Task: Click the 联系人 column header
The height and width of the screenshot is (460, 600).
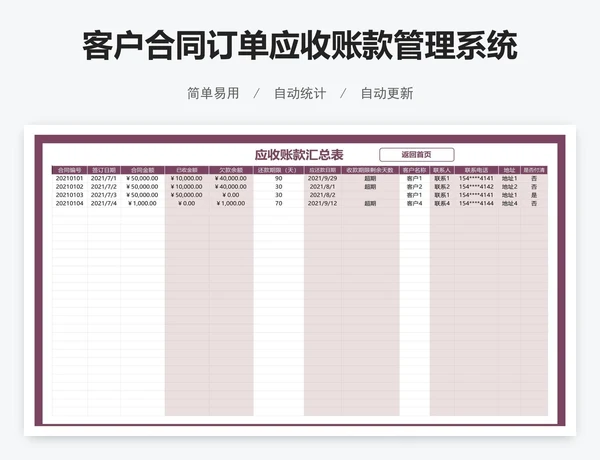Action: tap(442, 170)
